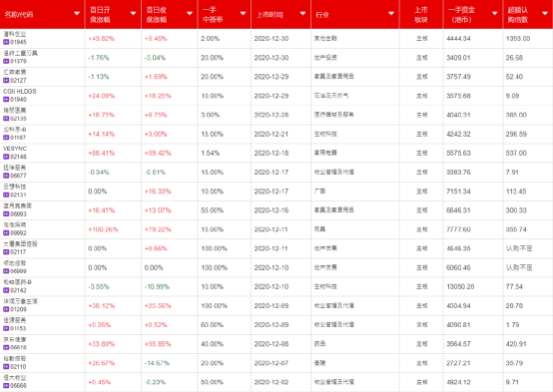Click the 上市板块 column header
Image resolution: width=553 pixels, height=392 pixels.
[x=421, y=14]
